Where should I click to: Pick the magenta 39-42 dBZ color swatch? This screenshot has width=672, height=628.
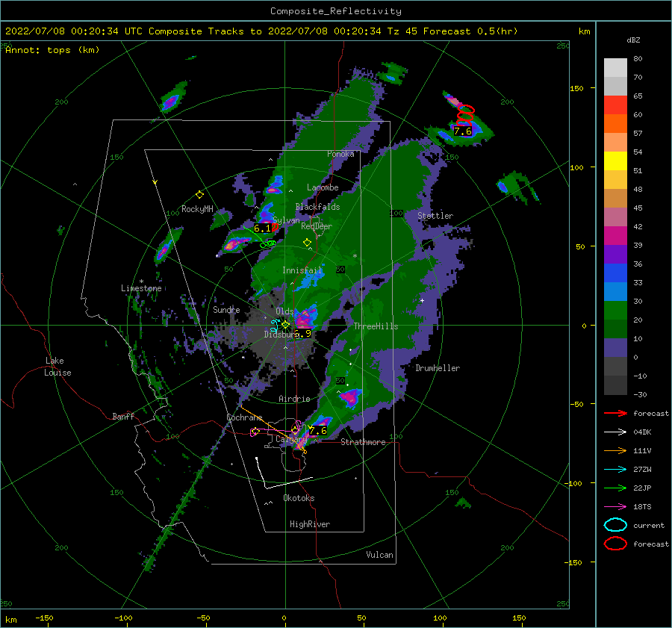pyautogui.click(x=615, y=236)
